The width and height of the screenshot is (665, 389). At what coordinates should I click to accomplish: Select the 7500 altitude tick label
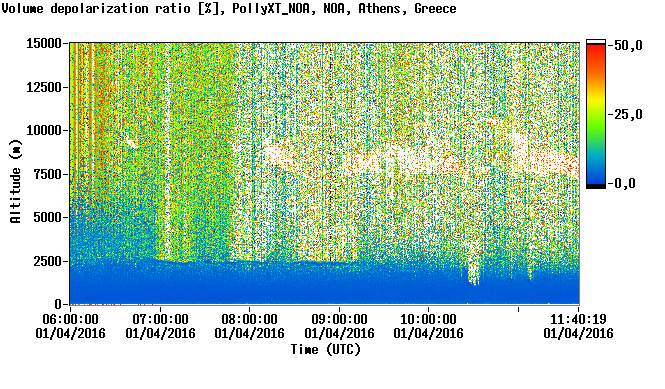[48, 174]
